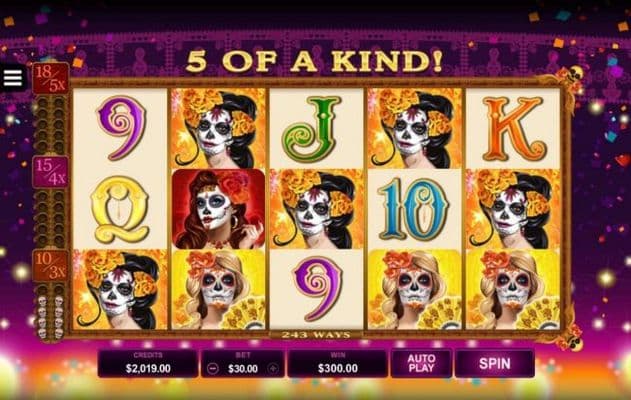Select the 15/4x multiplier marker
Screen dimensions: 631x400
[x=51, y=172]
